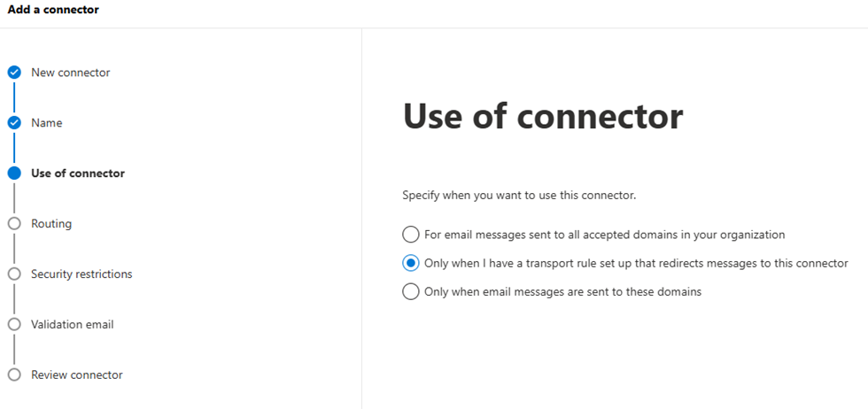Click the empty step circle beside Routing

(x=14, y=224)
